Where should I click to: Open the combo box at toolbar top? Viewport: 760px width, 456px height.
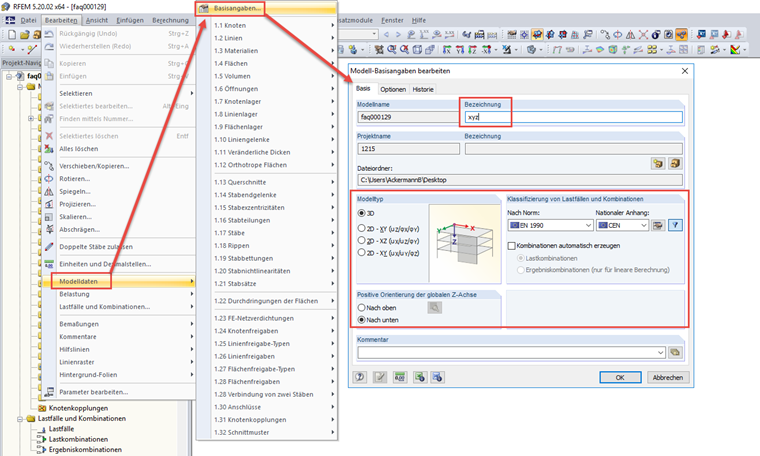[375, 34]
